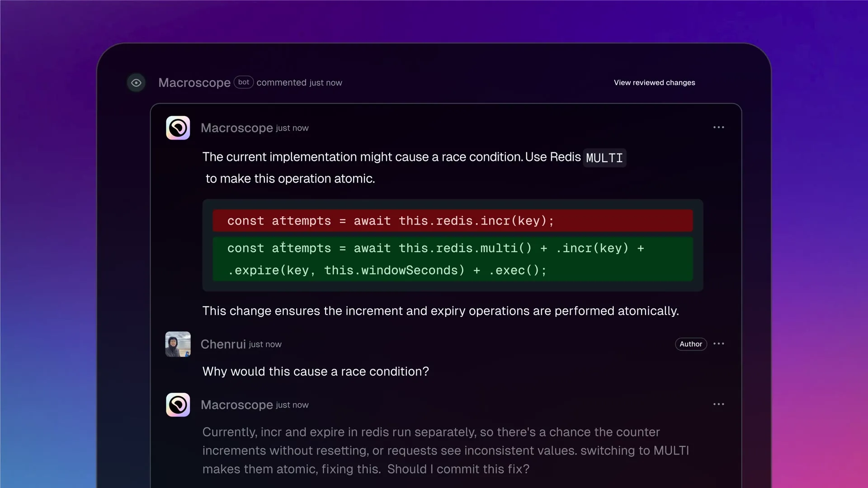Click Chenrui's username
868x488 pixels.
(223, 344)
